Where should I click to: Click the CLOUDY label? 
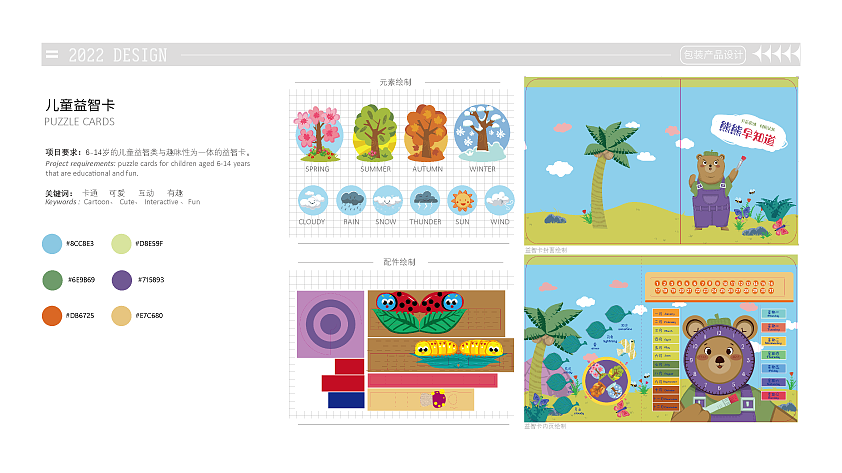click(312, 222)
